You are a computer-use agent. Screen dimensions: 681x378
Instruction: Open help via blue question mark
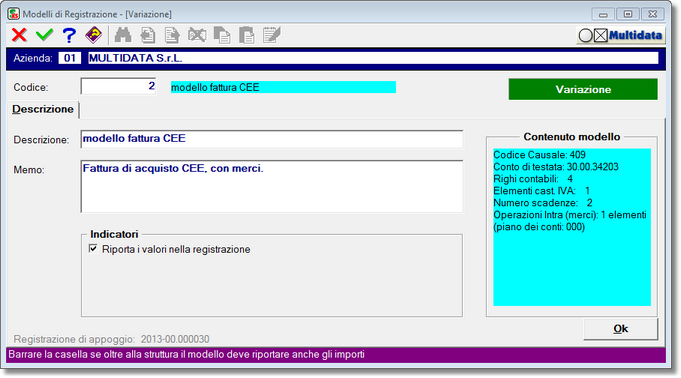[69, 35]
